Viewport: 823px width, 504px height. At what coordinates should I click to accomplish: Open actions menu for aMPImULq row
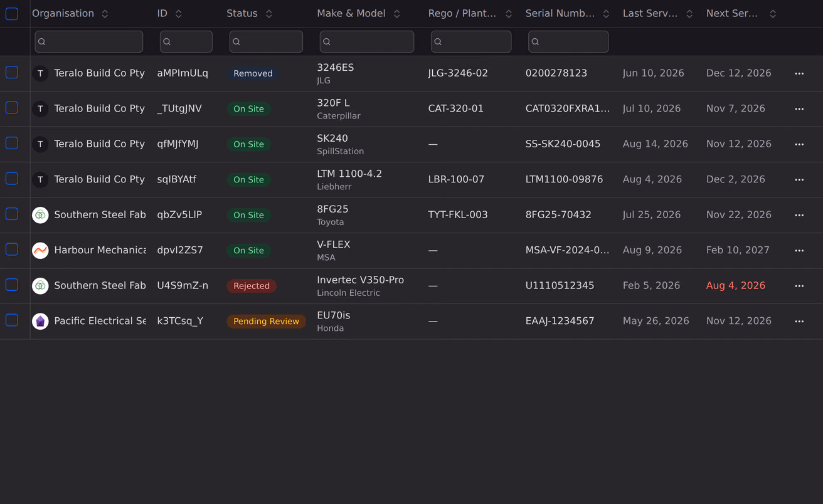tap(799, 73)
